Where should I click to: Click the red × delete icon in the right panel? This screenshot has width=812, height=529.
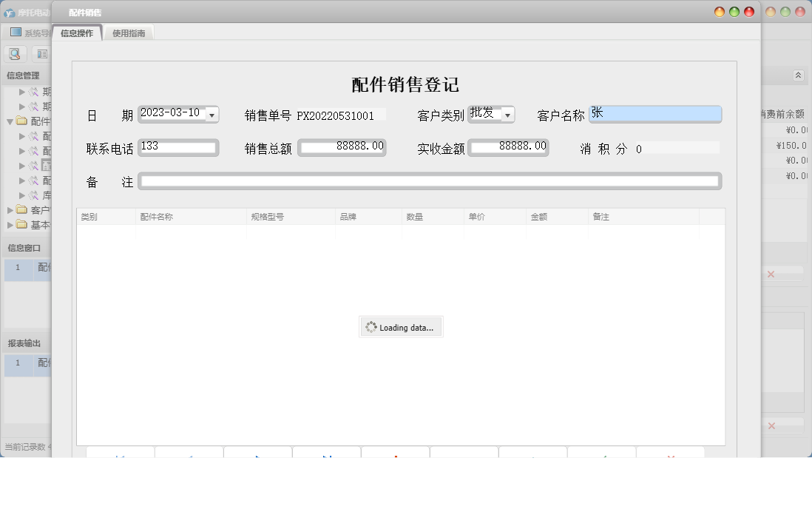(772, 273)
